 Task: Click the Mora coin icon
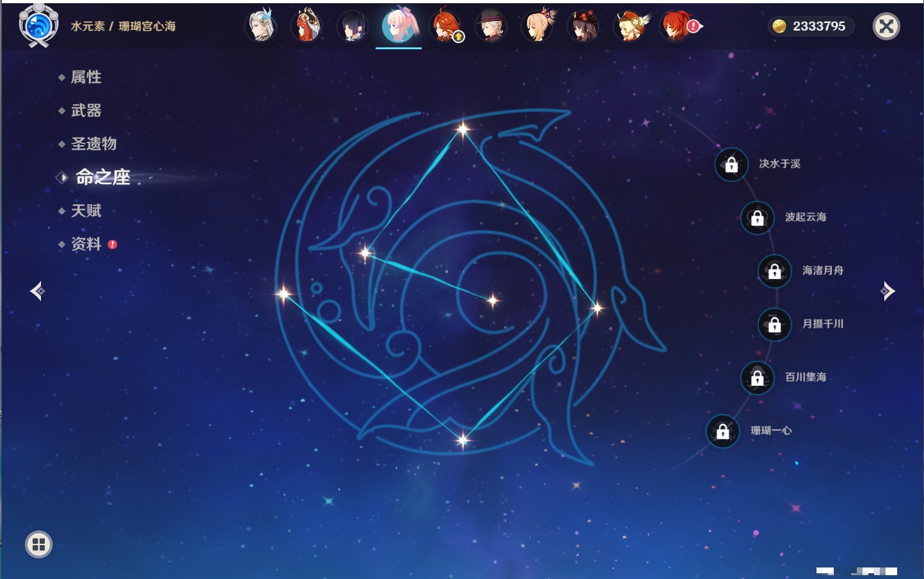[779, 26]
